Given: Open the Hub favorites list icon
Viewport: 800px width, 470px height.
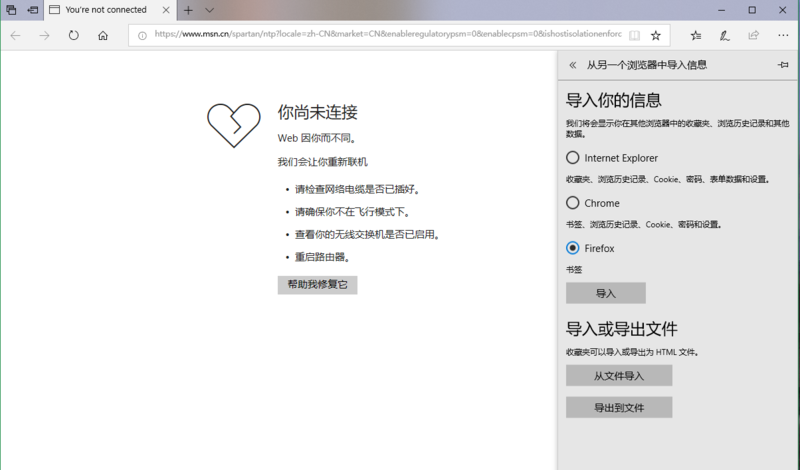Looking at the screenshot, I should click(696, 35).
